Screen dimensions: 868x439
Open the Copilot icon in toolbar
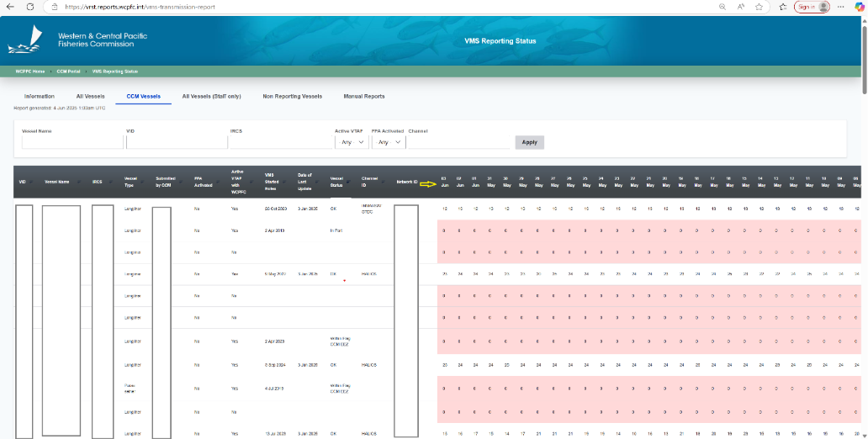click(860, 6)
